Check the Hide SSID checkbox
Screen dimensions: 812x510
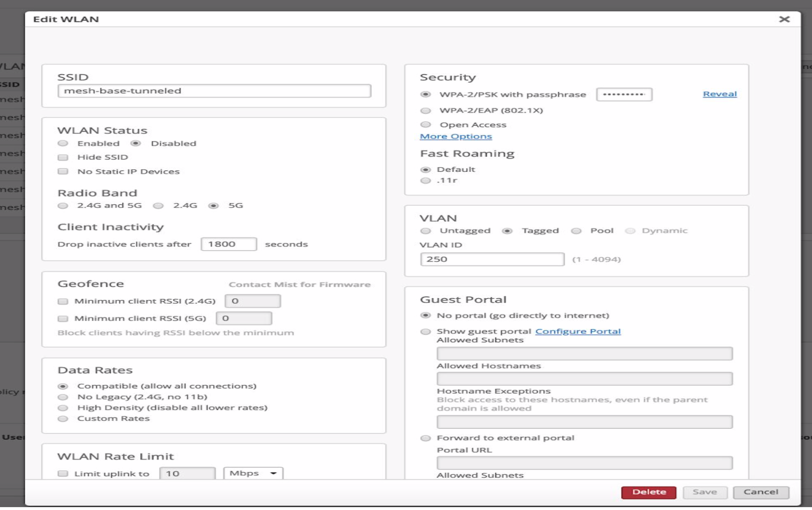click(x=63, y=157)
